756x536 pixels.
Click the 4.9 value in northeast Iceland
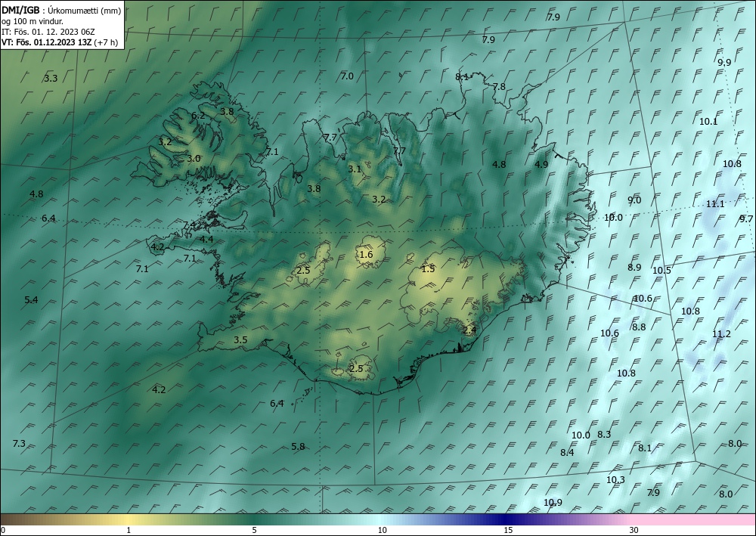pyautogui.click(x=541, y=164)
